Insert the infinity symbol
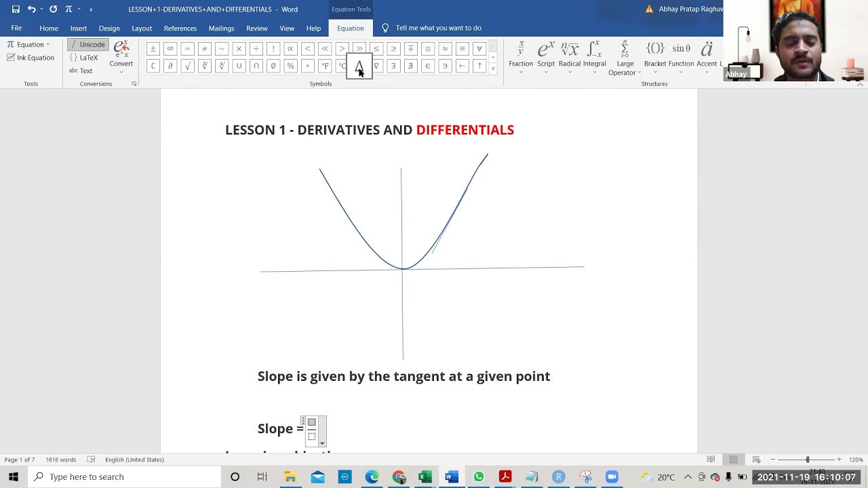 170,49
